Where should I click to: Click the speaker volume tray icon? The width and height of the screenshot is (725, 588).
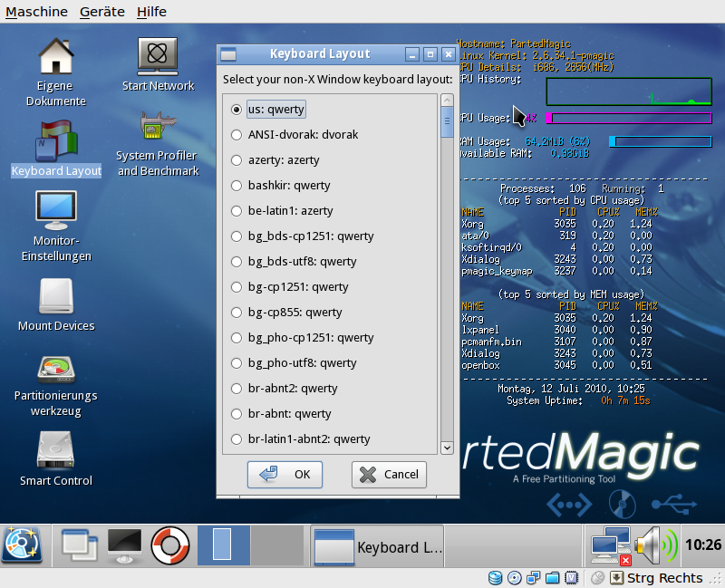click(654, 545)
